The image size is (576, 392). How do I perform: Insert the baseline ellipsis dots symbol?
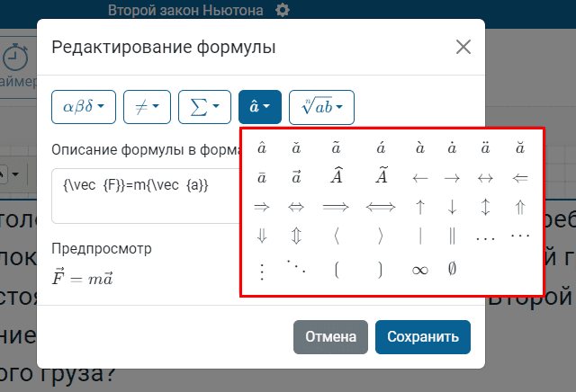tap(485, 239)
